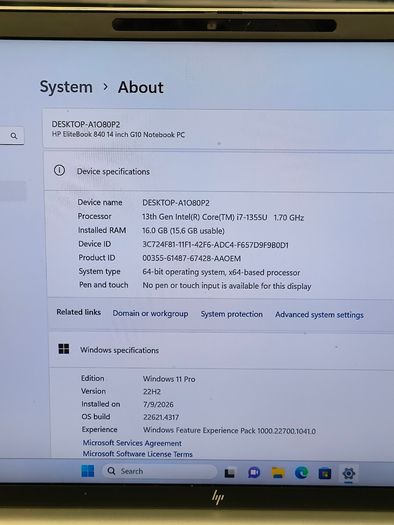Click the Settings gear taskbar icon
The height and width of the screenshot is (525, 394).
point(348,473)
